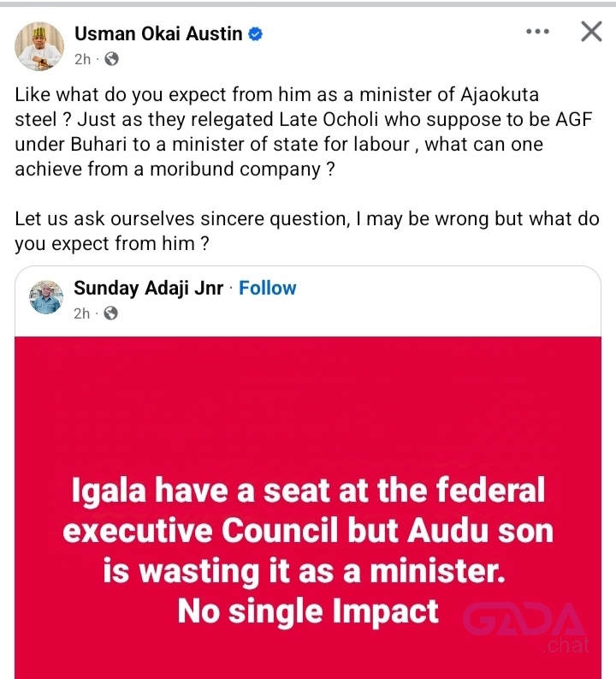Screen dimensions: 616x679
Task: Click the 'is wasting it as a minister' line
Action: click(x=304, y=572)
